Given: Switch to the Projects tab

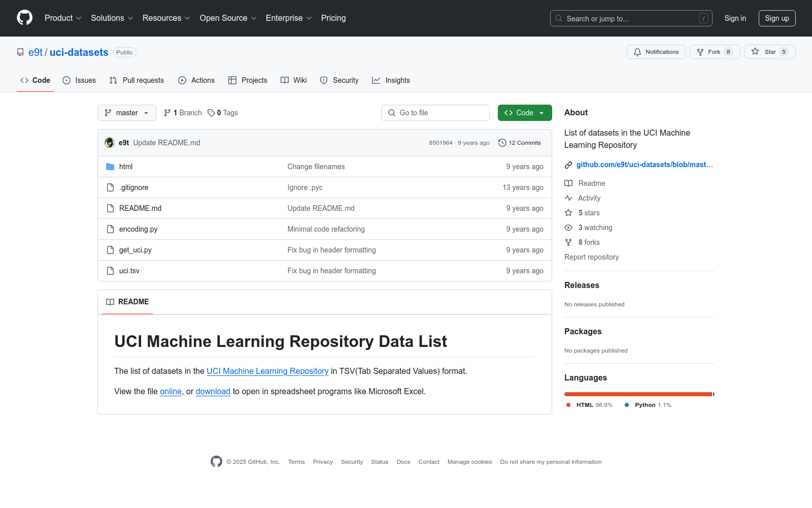Looking at the screenshot, I should pyautogui.click(x=248, y=80).
